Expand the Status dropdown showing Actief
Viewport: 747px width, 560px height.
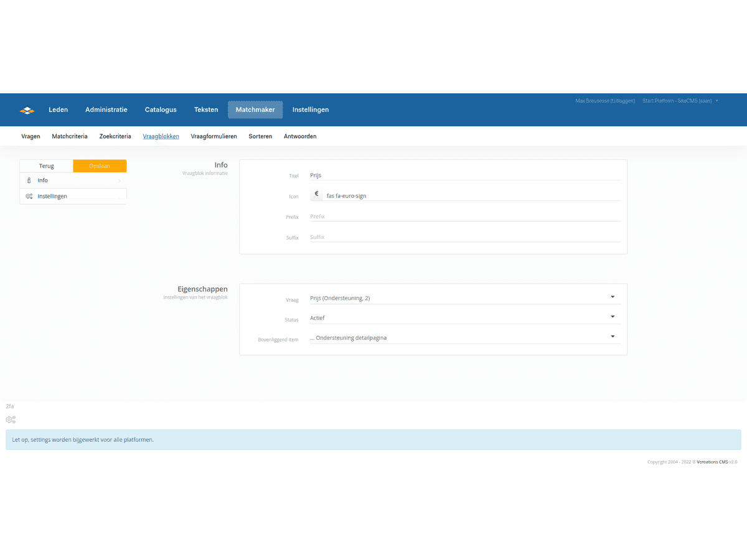464,318
